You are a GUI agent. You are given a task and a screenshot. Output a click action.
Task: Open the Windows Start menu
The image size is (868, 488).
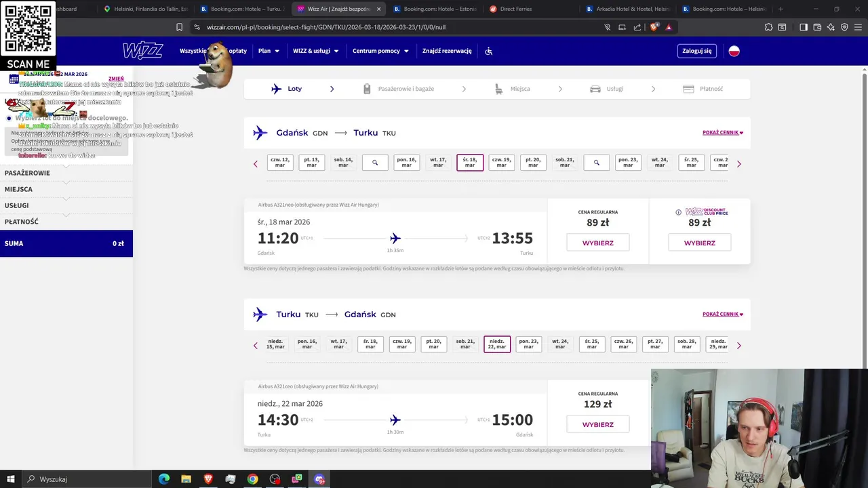click(11, 479)
